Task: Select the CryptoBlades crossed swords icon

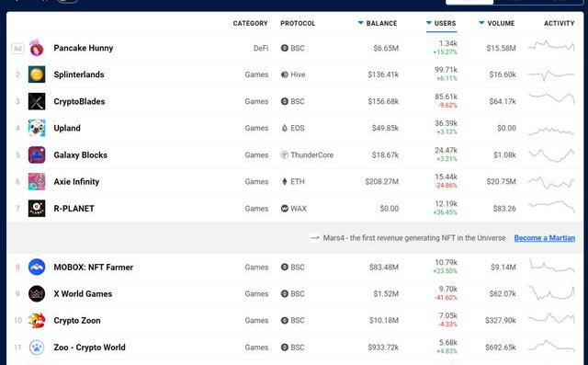Action: tap(37, 101)
